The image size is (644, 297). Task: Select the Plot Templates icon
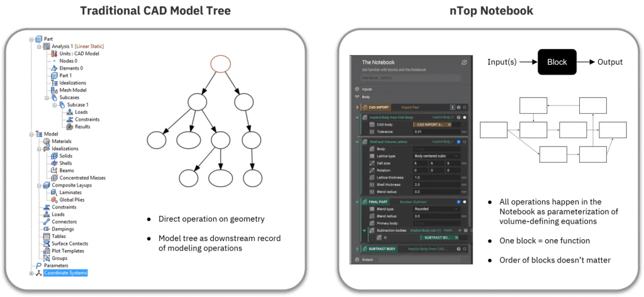47,251
